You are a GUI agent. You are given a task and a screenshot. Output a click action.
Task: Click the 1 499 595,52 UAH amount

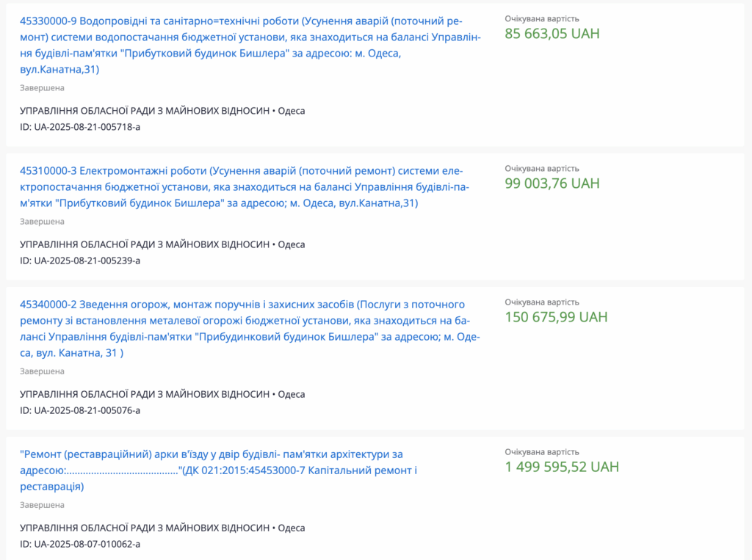pos(562,467)
